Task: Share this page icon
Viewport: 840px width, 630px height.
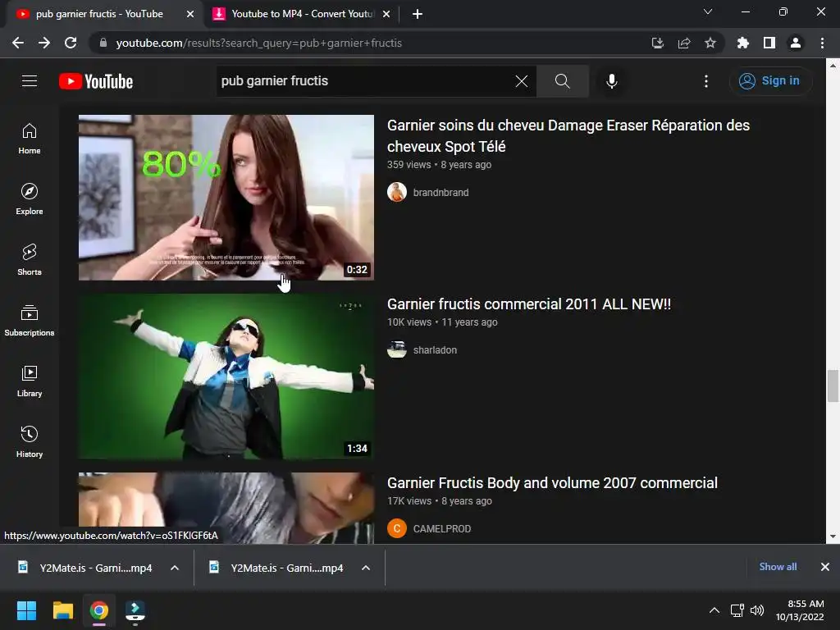Action: pos(684,43)
